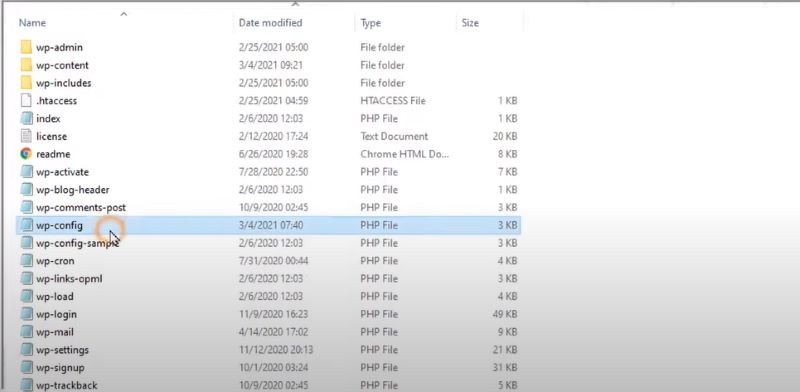This screenshot has height=392, width=800.
Task: Click the wp-links-opml file icon
Action: 26,279
